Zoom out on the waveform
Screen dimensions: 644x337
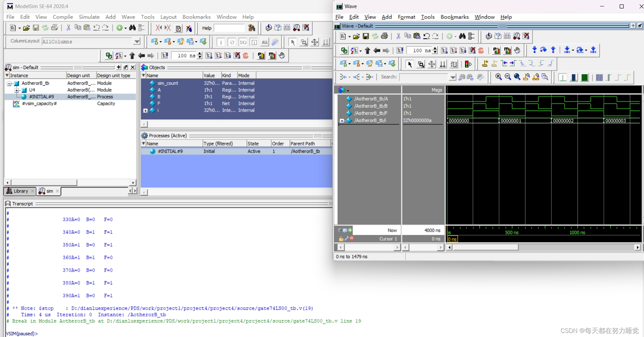coord(507,77)
